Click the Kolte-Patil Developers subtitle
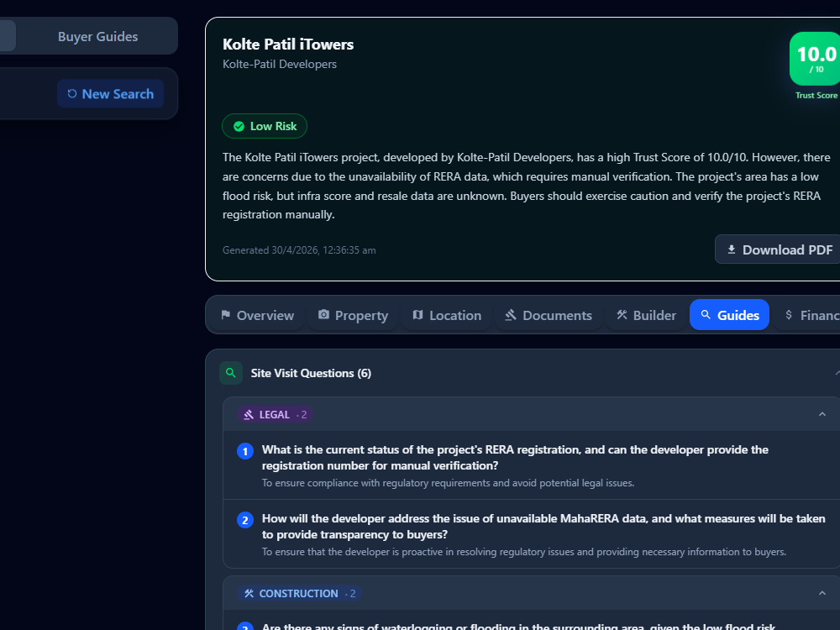 [280, 65]
